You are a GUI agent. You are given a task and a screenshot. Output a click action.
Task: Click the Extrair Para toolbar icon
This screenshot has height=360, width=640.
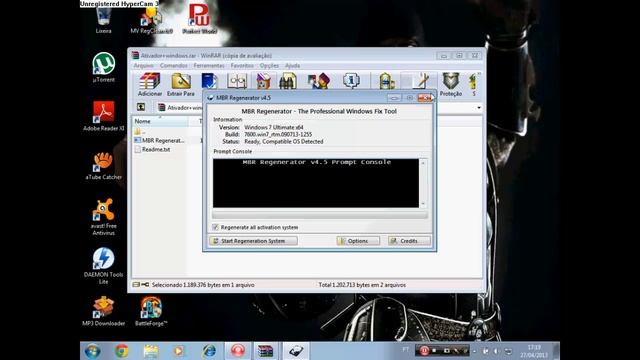(181, 84)
